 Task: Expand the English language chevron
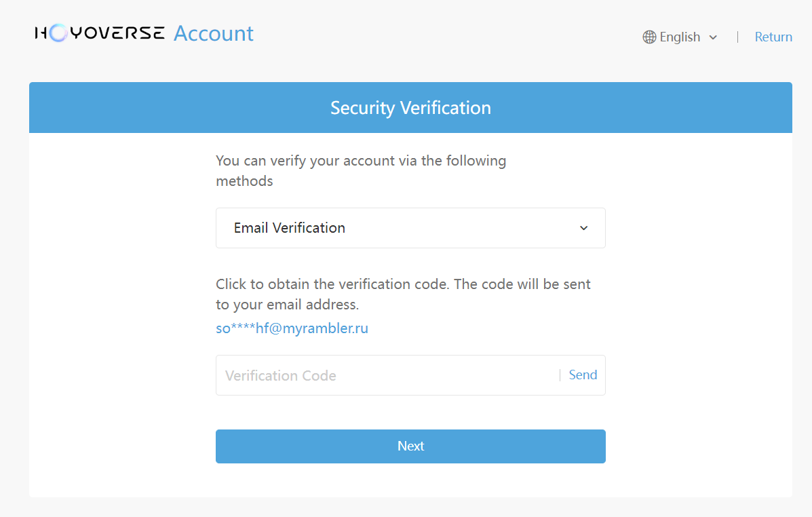[713, 37]
